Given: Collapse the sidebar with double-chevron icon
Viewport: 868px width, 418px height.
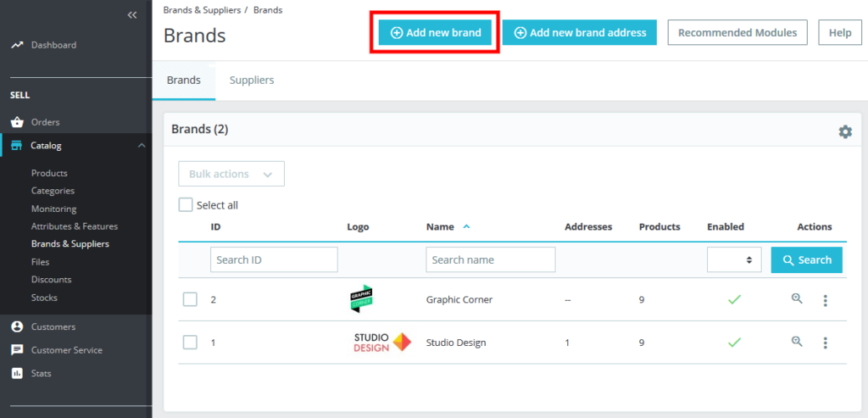Looking at the screenshot, I should [131, 15].
